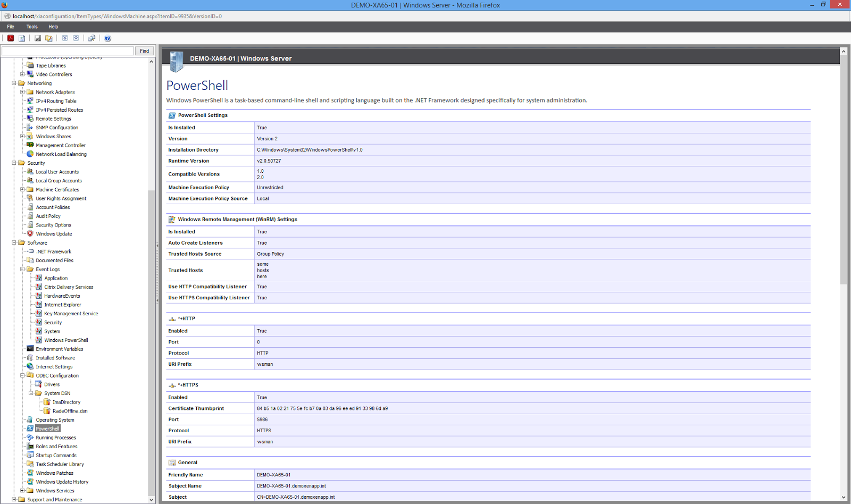Click the content pane scroll-up arrow

tap(844, 52)
